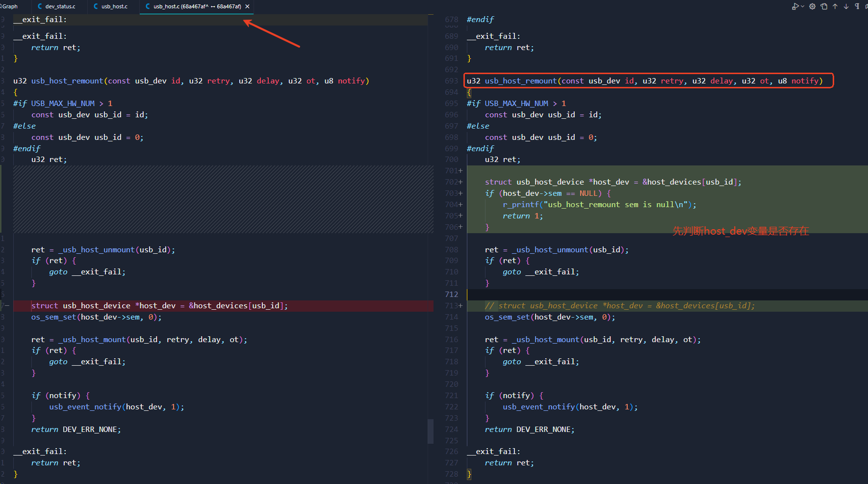Click the Open File icon in the toolbar

click(824, 6)
